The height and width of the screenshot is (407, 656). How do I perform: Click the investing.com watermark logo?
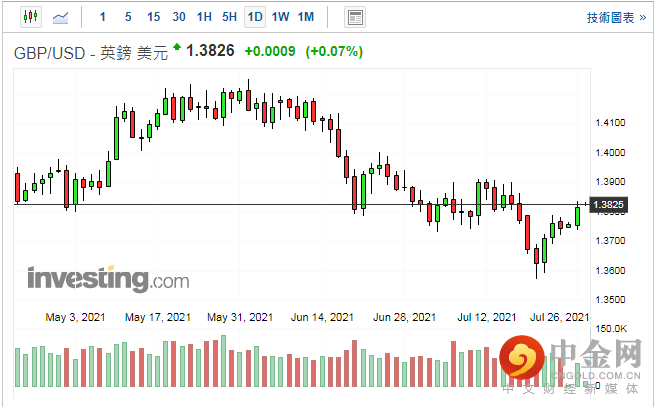click(x=108, y=278)
